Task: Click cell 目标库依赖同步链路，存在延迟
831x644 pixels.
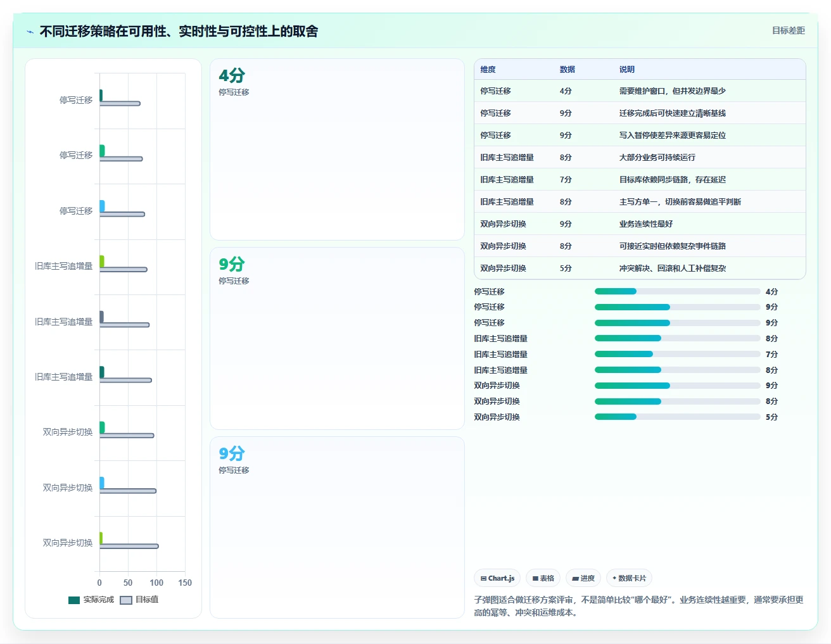Action: [x=673, y=180]
